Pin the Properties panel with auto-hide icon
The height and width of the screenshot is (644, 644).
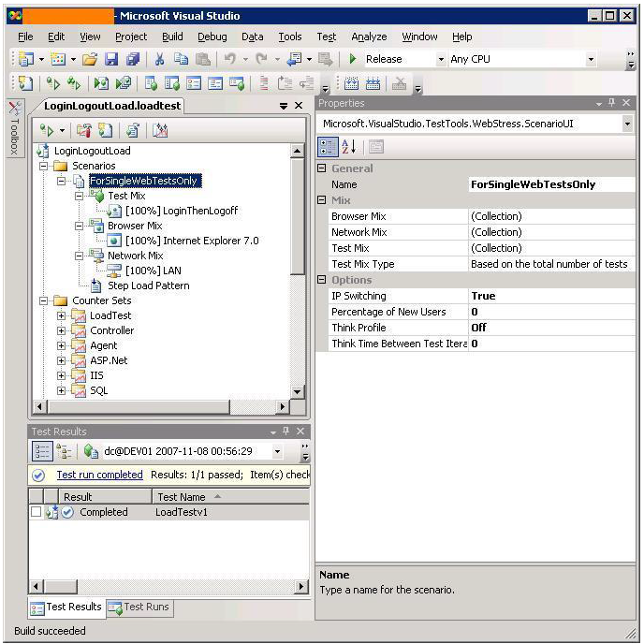coord(611,103)
